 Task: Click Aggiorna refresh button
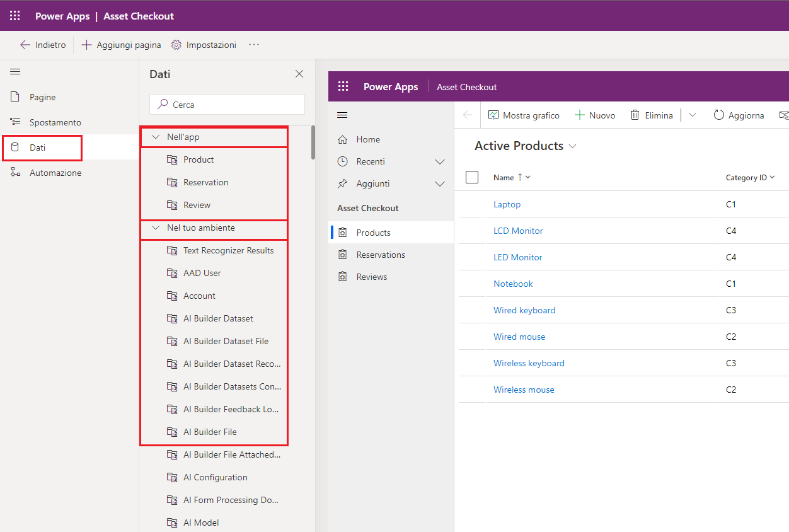739,115
